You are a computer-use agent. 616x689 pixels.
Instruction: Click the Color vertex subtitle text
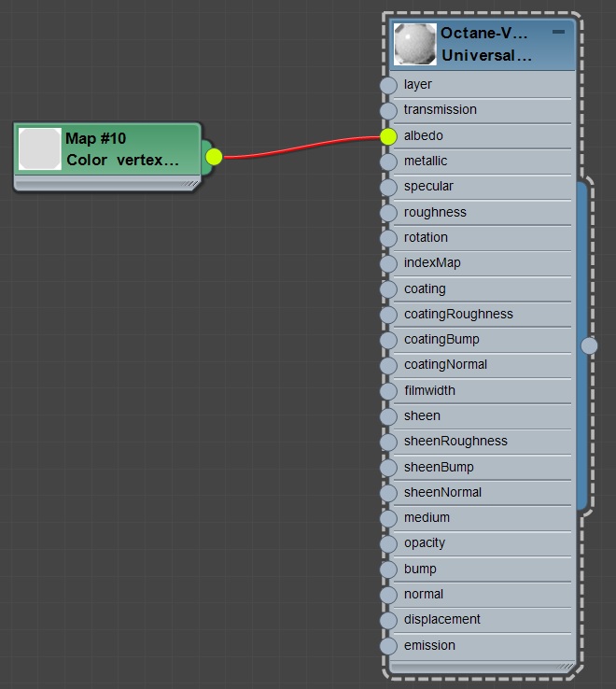click(x=122, y=160)
